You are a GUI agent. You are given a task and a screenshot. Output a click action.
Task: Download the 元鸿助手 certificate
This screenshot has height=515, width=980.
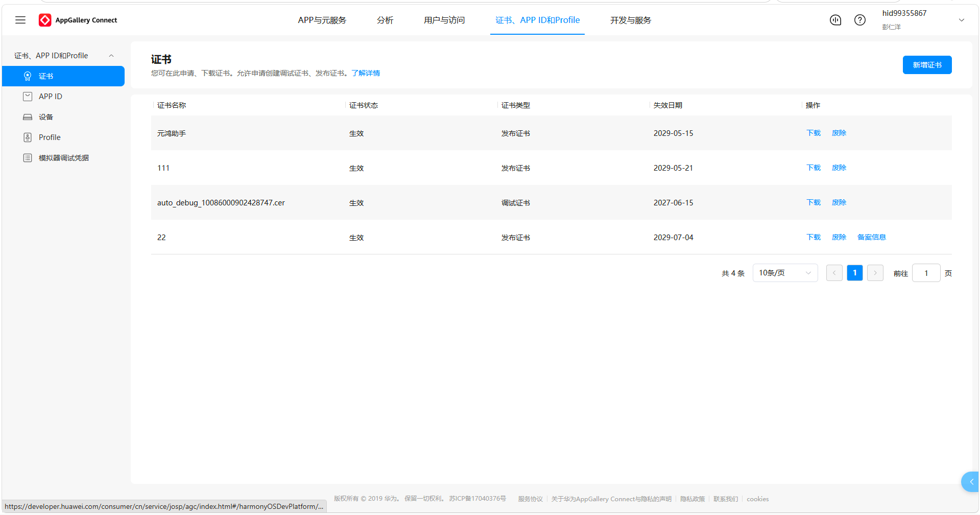click(x=814, y=133)
